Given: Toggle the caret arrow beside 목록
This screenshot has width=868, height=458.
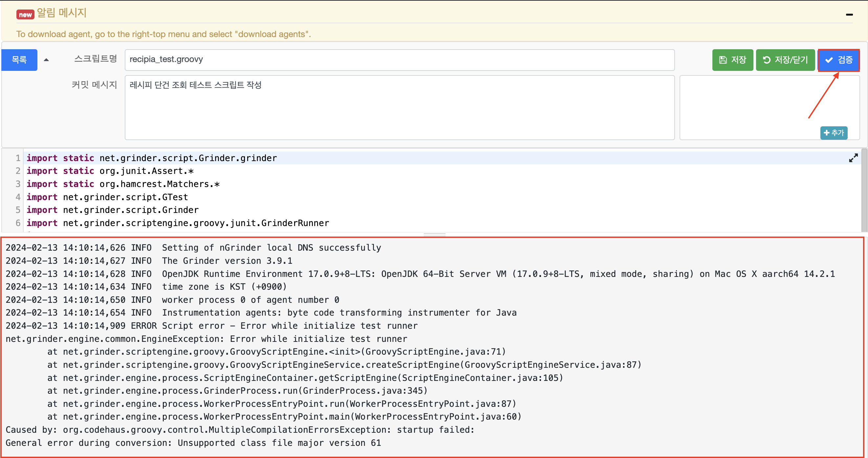Looking at the screenshot, I should coord(47,60).
